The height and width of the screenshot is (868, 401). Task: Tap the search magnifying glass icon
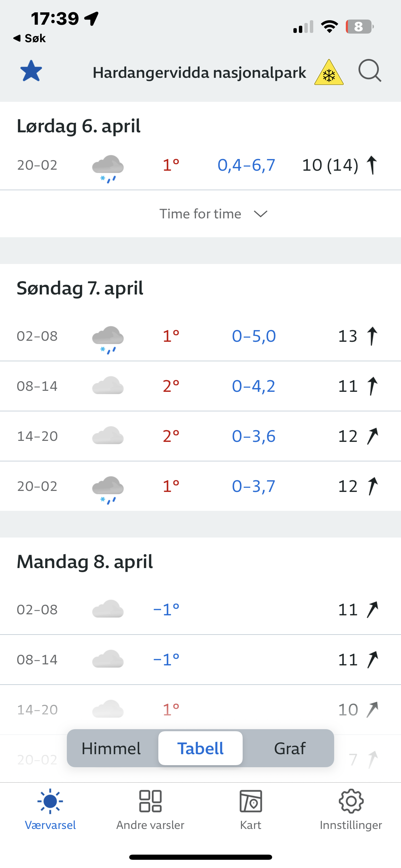click(369, 71)
